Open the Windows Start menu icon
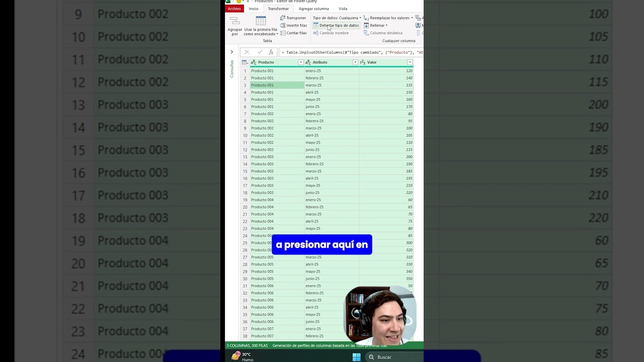Viewport: 644px width, 362px height. click(357, 357)
